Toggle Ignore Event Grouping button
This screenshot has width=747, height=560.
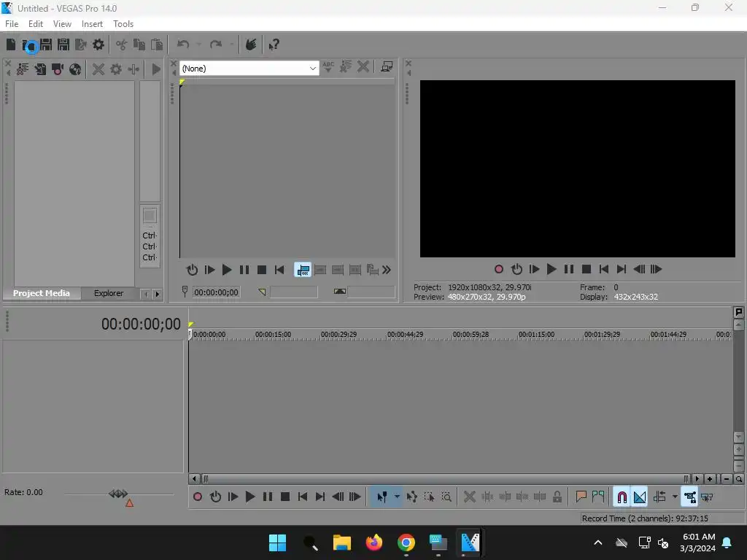click(707, 497)
